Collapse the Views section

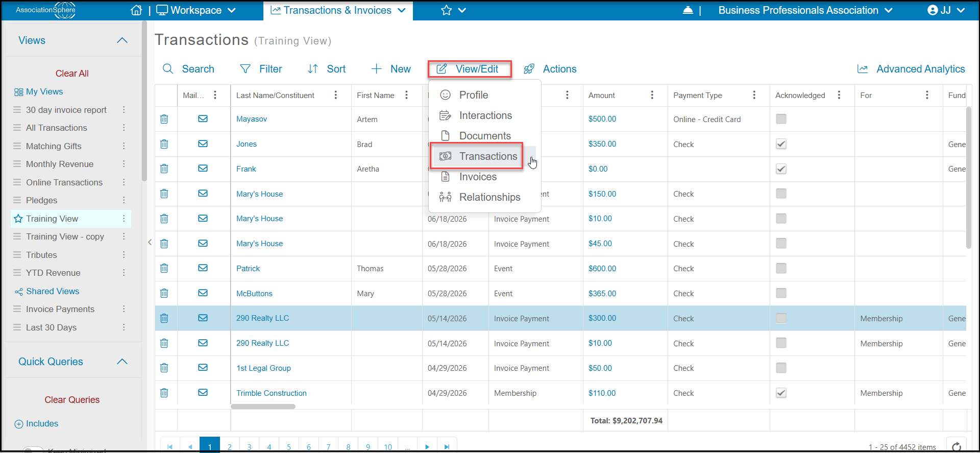click(x=122, y=40)
